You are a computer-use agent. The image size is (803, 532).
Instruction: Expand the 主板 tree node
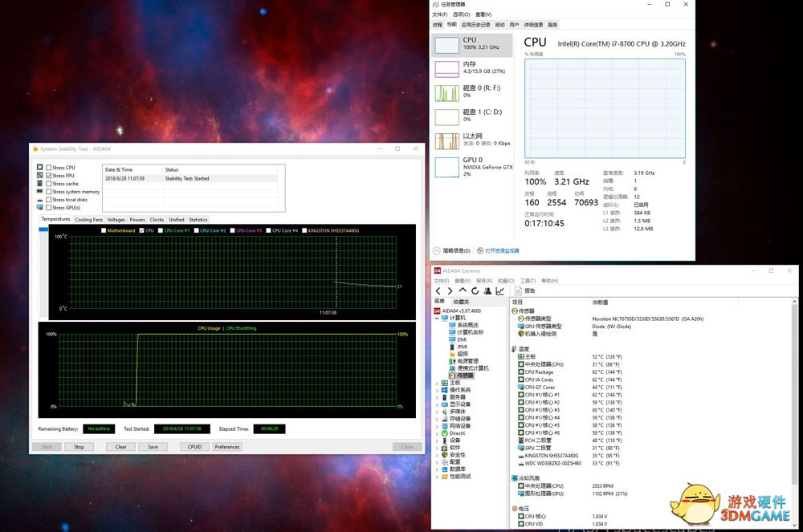437,383
